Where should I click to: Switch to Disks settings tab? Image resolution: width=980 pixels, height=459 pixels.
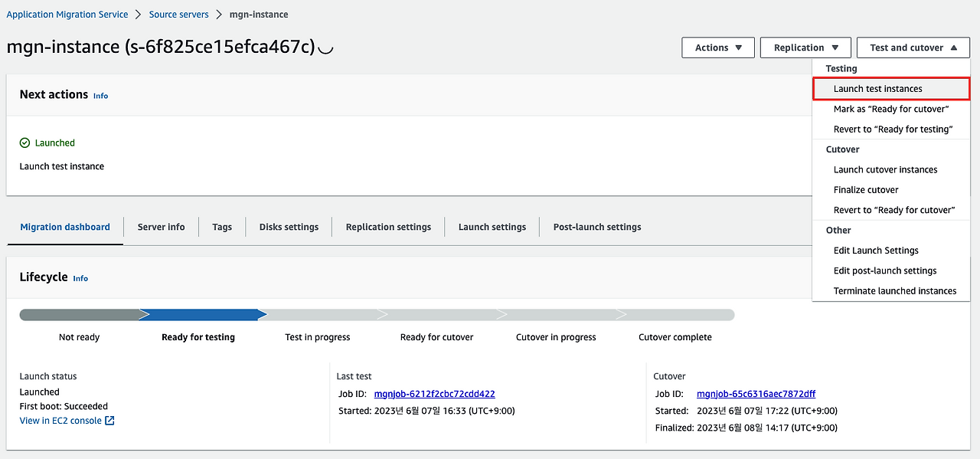pos(289,227)
